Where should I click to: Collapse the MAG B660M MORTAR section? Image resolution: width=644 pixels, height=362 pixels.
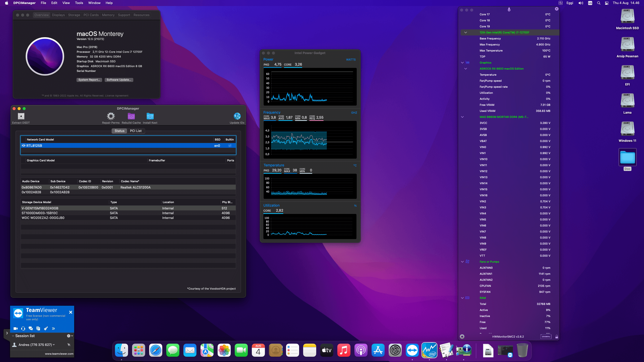[462, 117]
